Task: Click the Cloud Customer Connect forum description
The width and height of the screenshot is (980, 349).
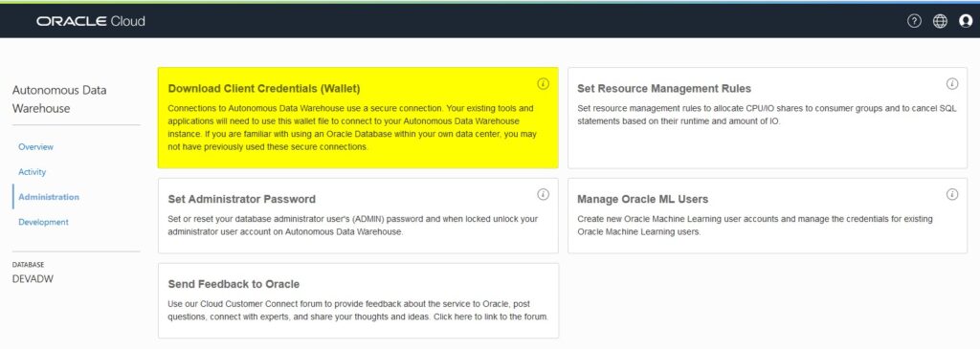Action: [358, 311]
